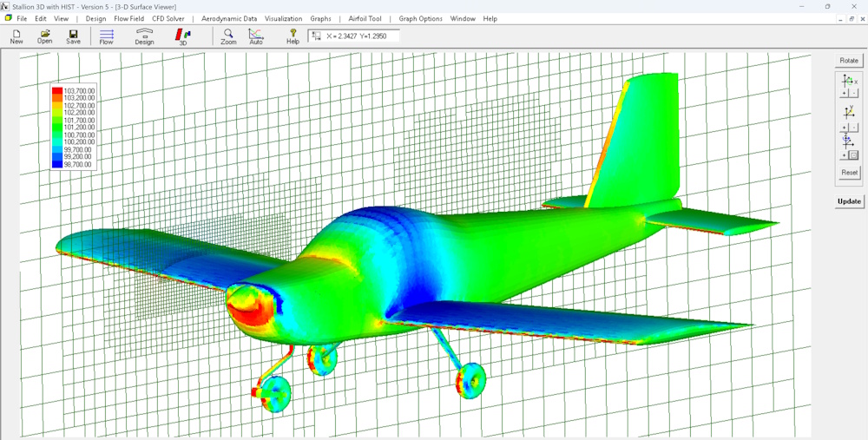Click the Auto scale toolbar icon
The image size is (868, 440).
256,37
